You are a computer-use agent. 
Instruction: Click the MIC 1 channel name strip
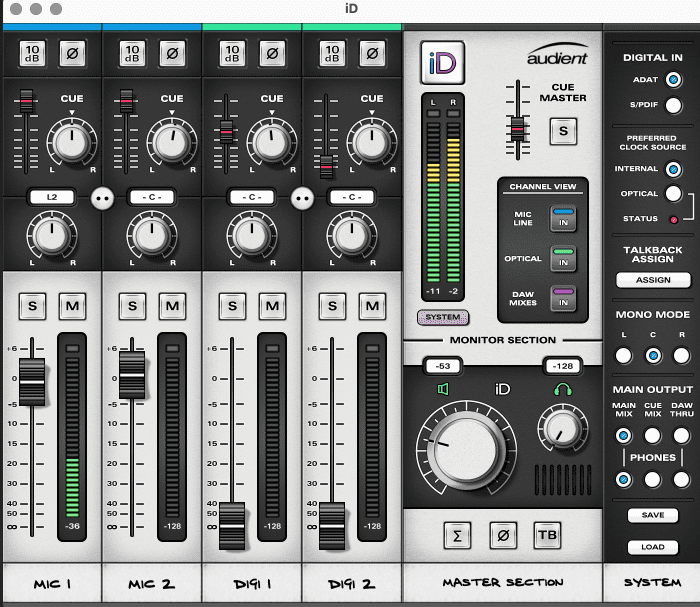tap(52, 583)
